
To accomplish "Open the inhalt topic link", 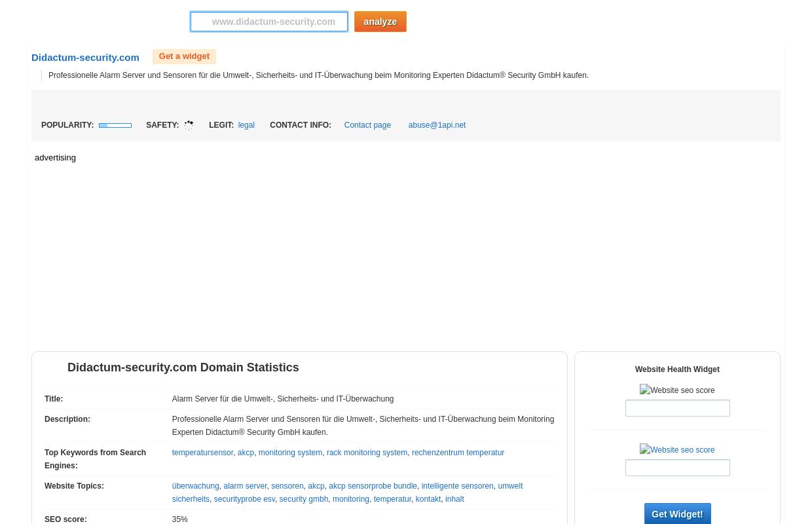I will click(x=454, y=499).
